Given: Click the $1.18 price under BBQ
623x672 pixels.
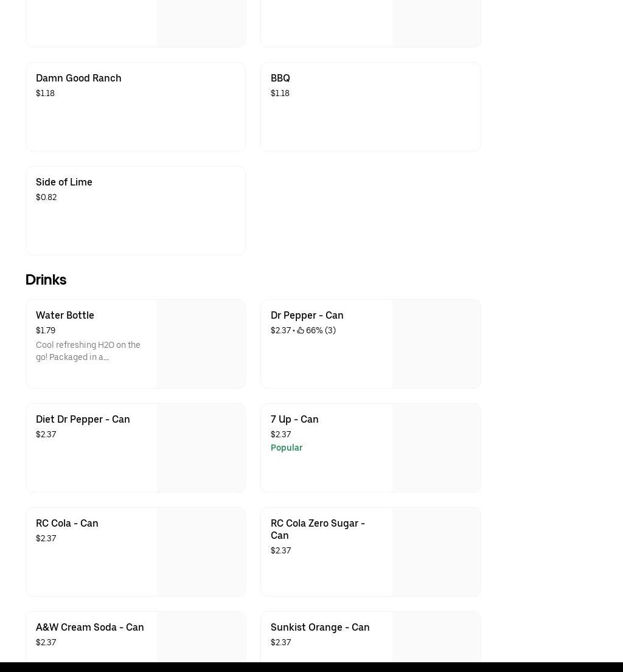Looking at the screenshot, I should (280, 93).
